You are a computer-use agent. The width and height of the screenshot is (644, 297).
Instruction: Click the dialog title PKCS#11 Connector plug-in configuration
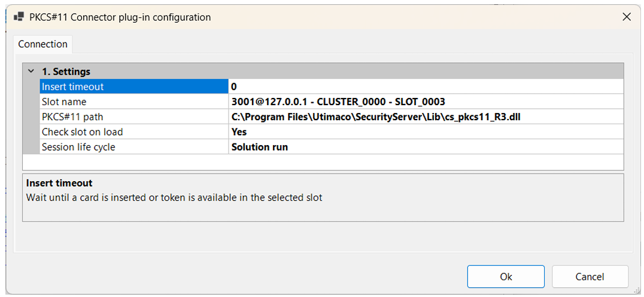(x=120, y=17)
